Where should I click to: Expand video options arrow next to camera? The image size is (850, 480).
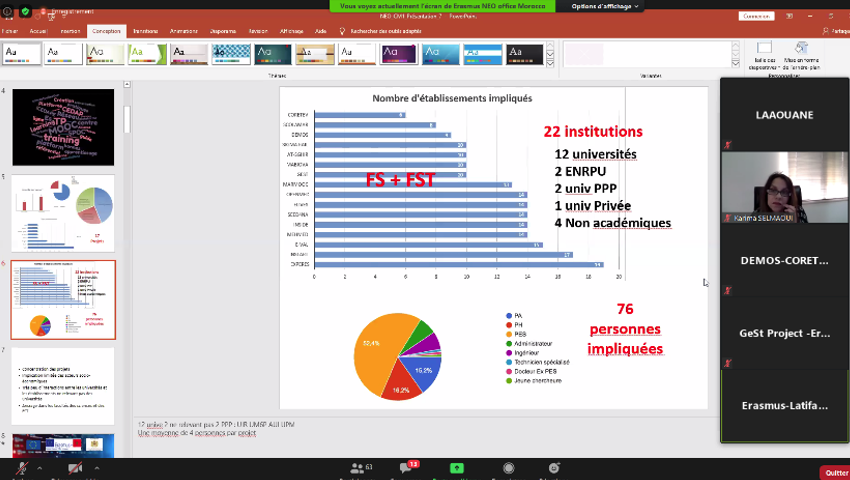97,466
